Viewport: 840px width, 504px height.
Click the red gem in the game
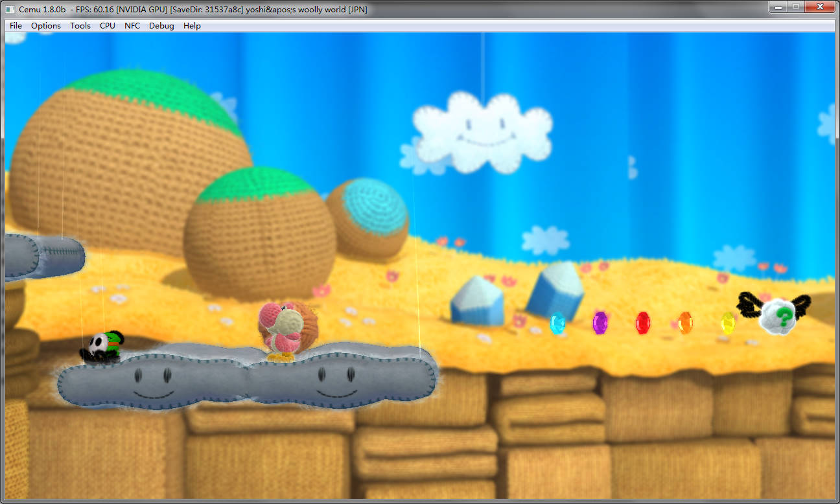point(643,323)
